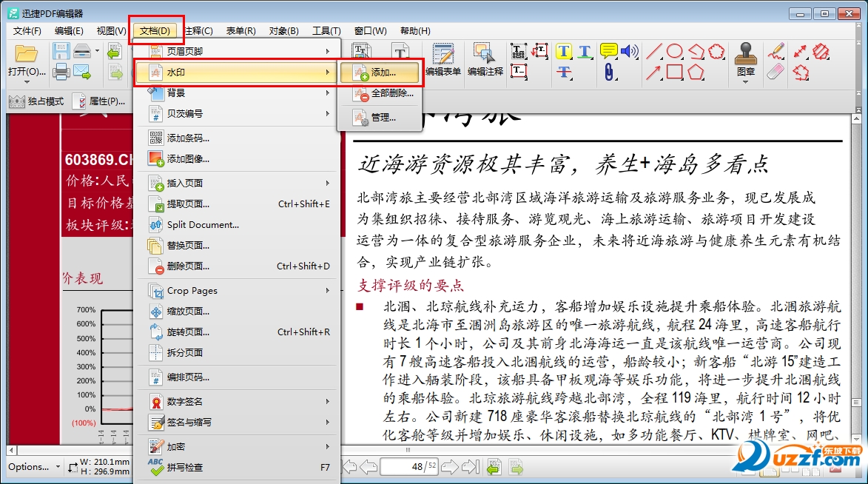Select the yellow Sticky Note tool
This screenshot has width=868, height=484.
pyautogui.click(x=608, y=52)
